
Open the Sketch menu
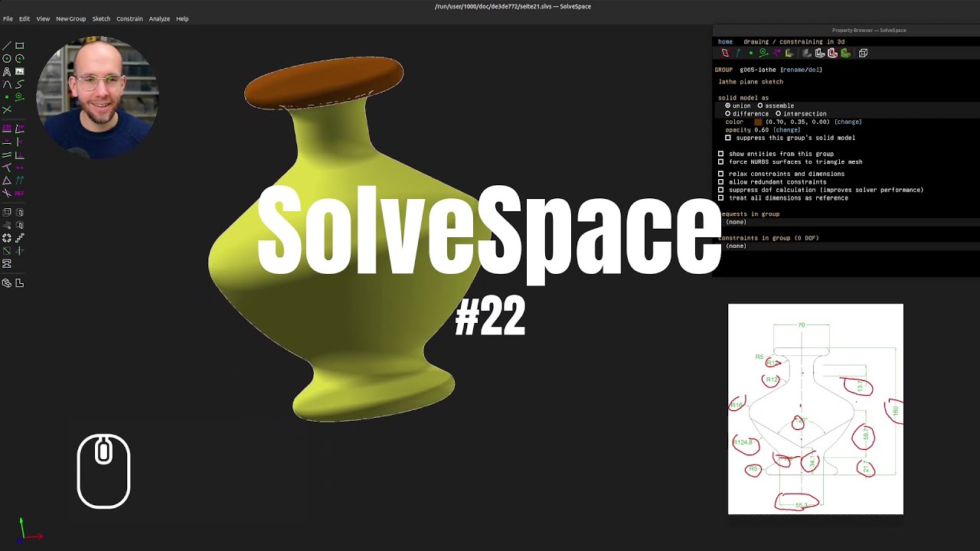(x=101, y=18)
